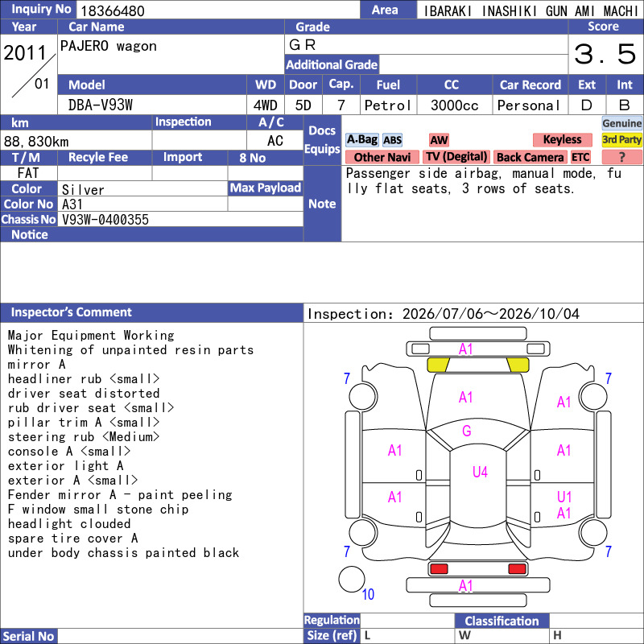
Task: Click the AW equipment badge
Action: coord(439,140)
